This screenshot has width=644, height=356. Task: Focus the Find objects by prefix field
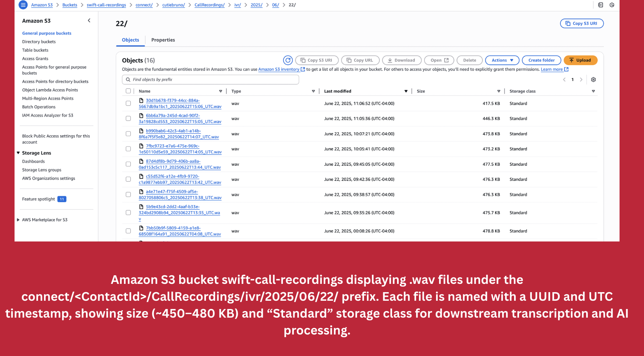(x=211, y=80)
